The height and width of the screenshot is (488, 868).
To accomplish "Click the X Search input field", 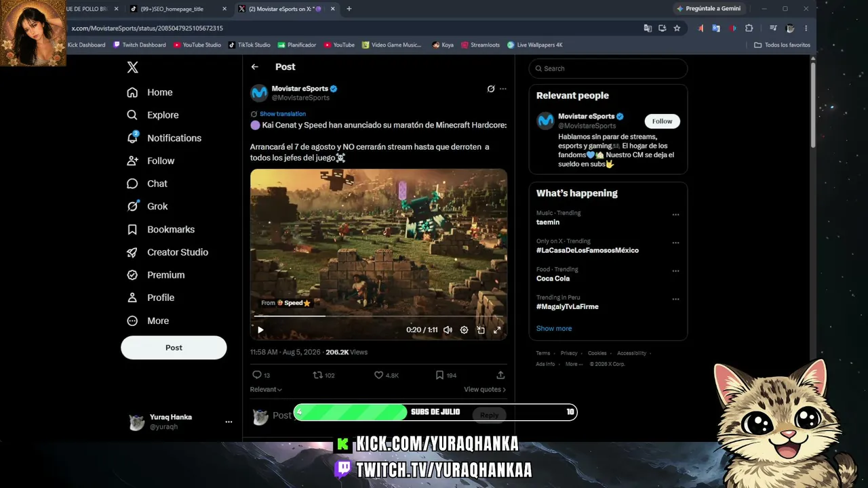I will 608,68.
